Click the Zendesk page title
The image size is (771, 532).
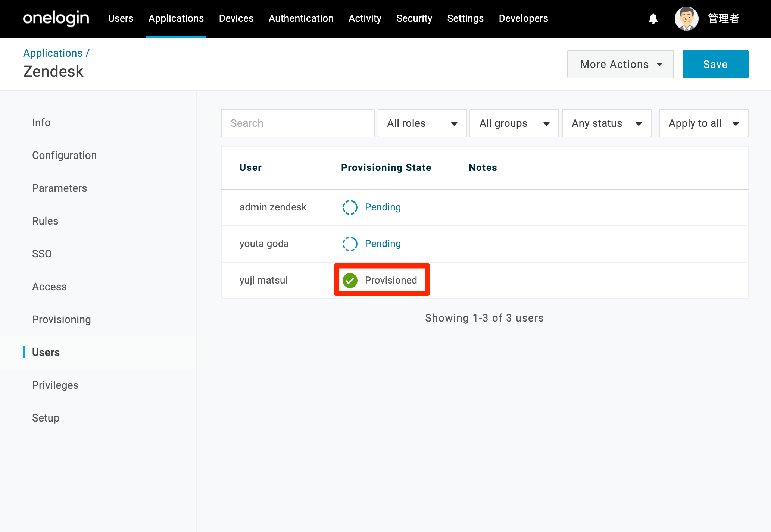click(53, 71)
